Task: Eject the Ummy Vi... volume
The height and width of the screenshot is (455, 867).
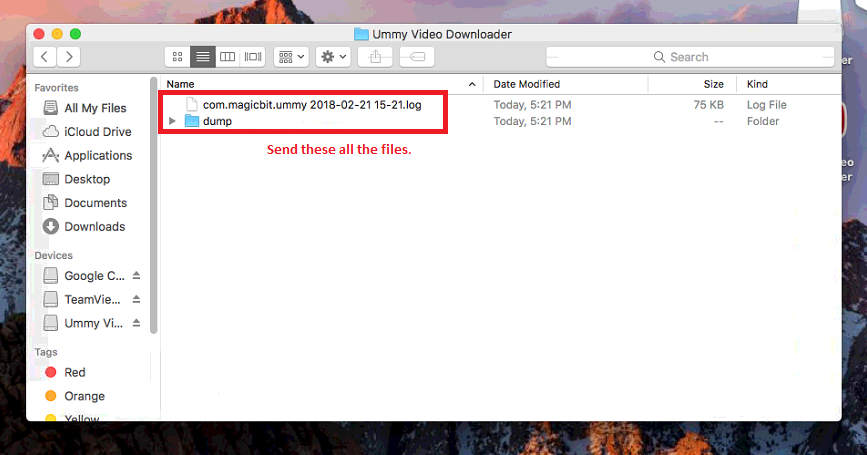Action: [137, 323]
